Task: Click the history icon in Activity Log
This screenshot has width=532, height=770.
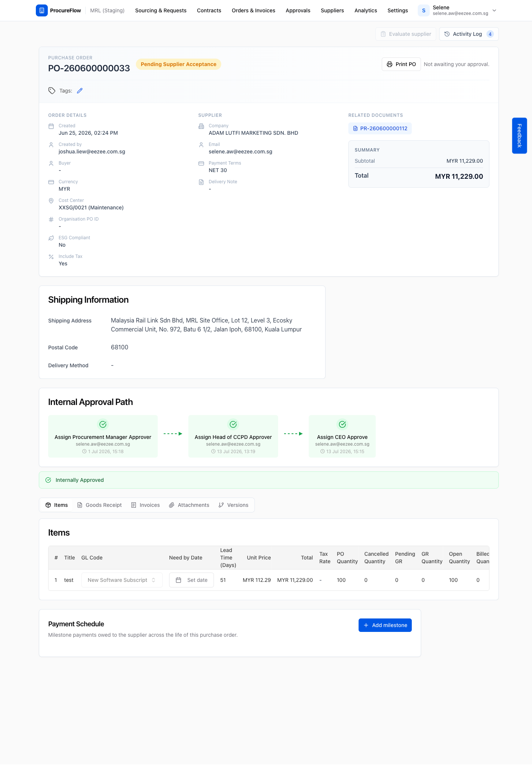Action: point(447,34)
